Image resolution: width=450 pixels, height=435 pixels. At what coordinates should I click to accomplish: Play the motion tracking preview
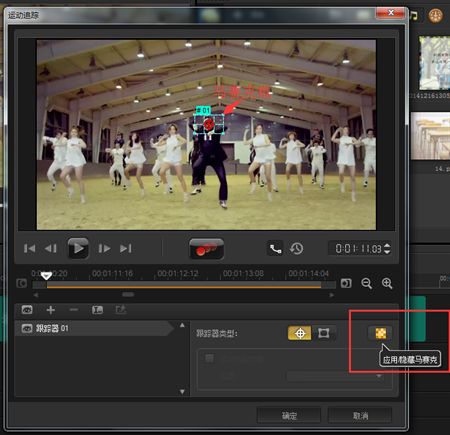(78, 248)
